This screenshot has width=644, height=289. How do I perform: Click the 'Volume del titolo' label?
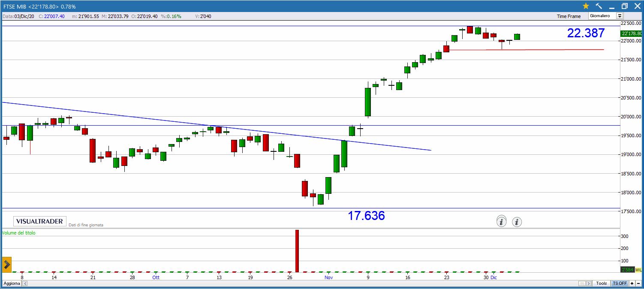(19, 233)
